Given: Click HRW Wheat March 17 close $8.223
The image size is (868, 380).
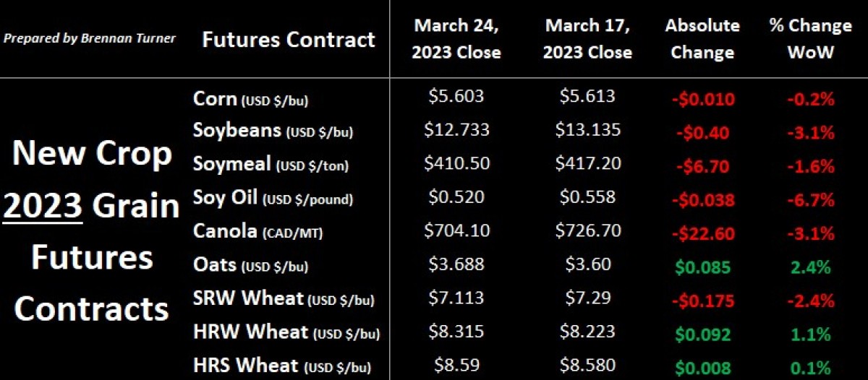Looking at the screenshot, I should pyautogui.click(x=587, y=331).
